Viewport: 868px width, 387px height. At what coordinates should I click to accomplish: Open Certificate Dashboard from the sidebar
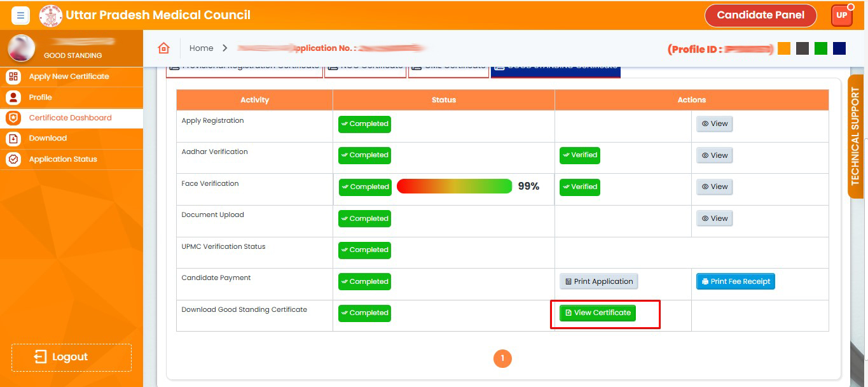point(70,118)
